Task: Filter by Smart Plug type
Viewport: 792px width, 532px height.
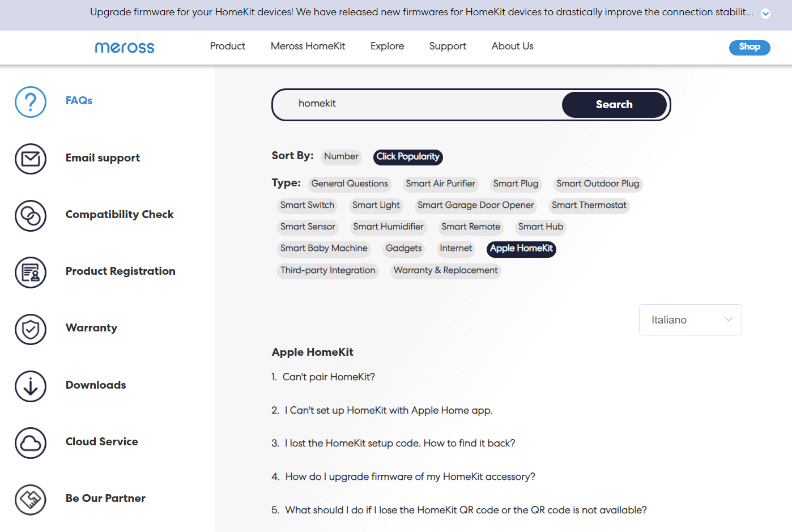Action: (516, 184)
